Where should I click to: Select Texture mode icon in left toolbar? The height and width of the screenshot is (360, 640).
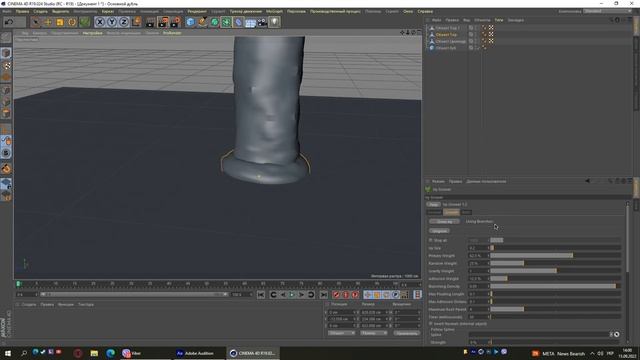(6, 65)
